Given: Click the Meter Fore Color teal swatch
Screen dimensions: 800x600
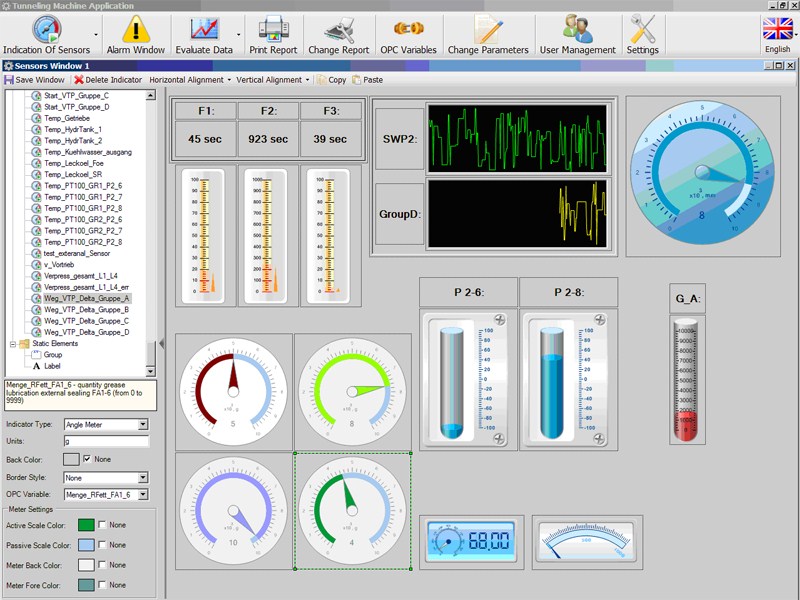Looking at the screenshot, I should tap(86, 585).
